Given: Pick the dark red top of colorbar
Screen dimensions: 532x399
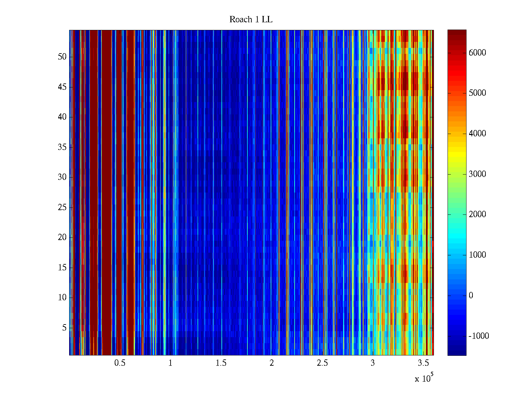Looking at the screenshot, I should coord(457,33).
